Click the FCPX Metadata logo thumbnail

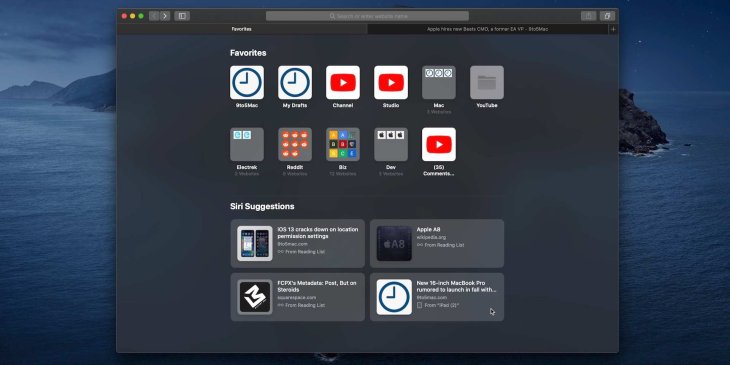coord(255,297)
